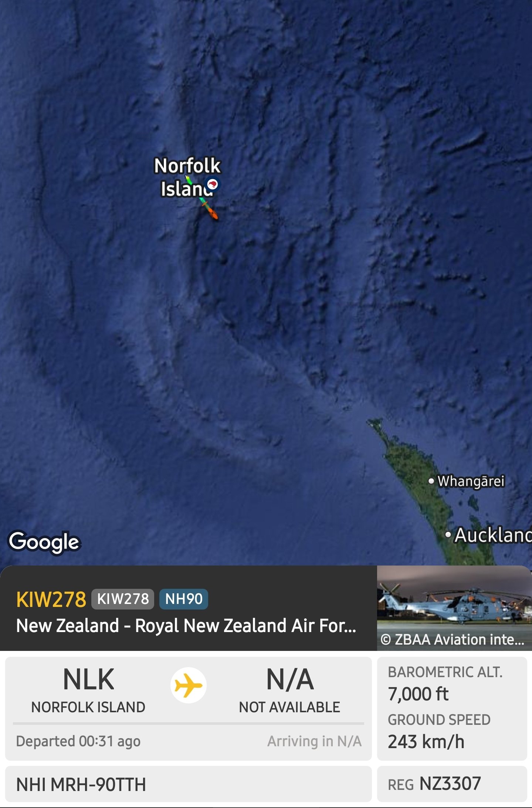Open the helicopter photo thumbnail
Viewport: 532px width, 808px height.
[x=454, y=608]
